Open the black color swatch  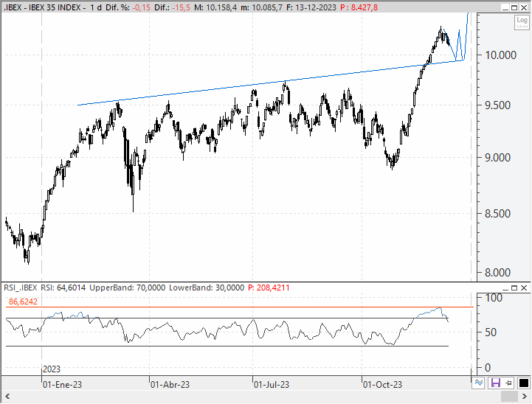[524, 383]
